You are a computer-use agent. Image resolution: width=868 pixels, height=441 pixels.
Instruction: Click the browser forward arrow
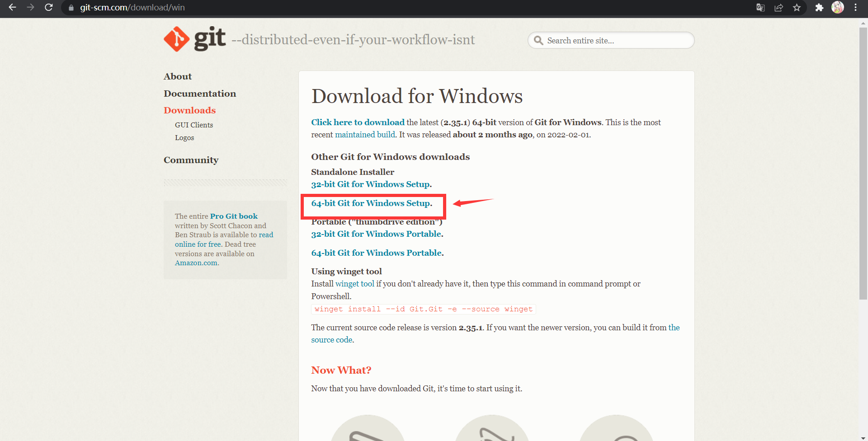tap(30, 8)
